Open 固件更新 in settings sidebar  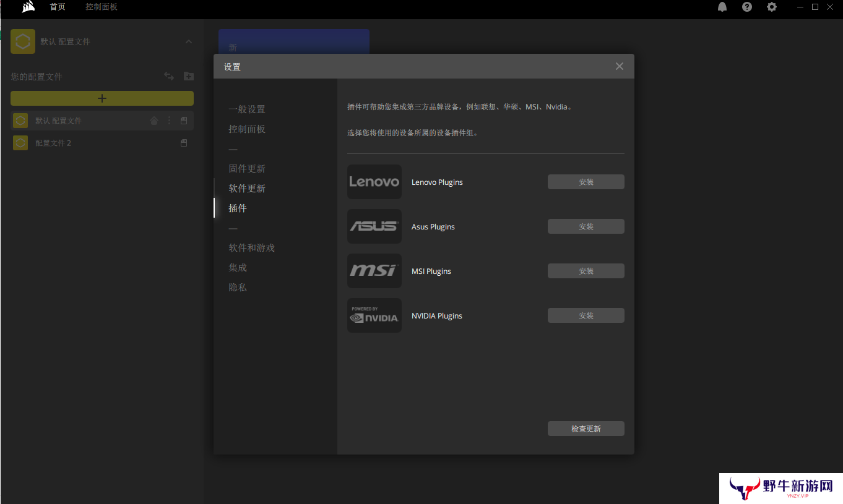point(247,169)
